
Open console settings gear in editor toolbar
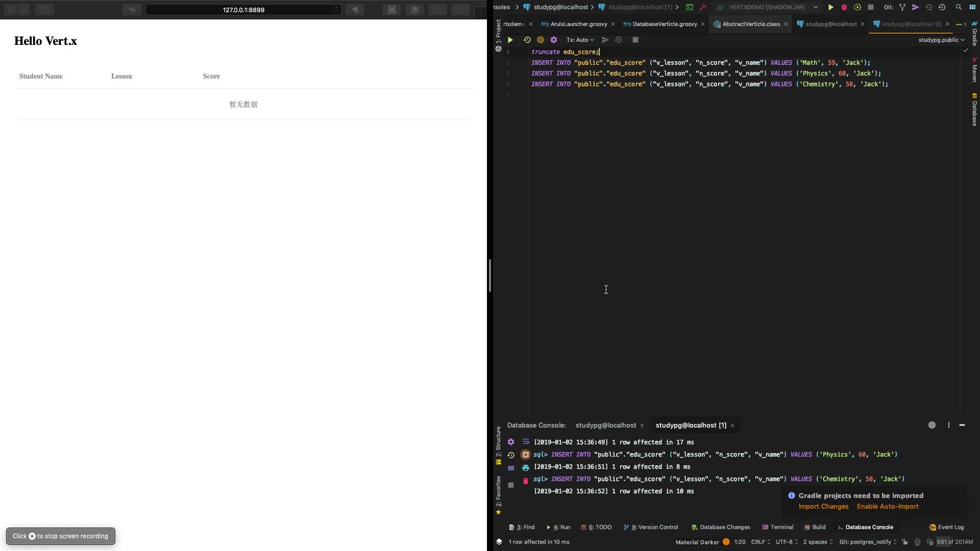click(554, 40)
